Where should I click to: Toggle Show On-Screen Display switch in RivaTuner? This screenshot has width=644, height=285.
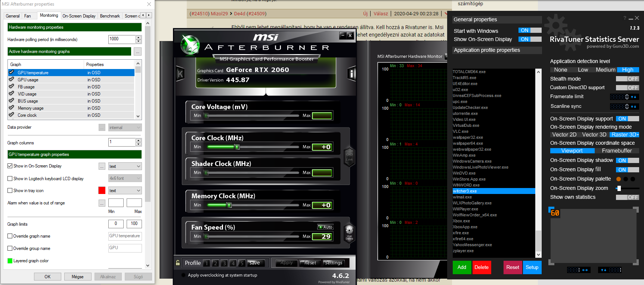(530, 39)
